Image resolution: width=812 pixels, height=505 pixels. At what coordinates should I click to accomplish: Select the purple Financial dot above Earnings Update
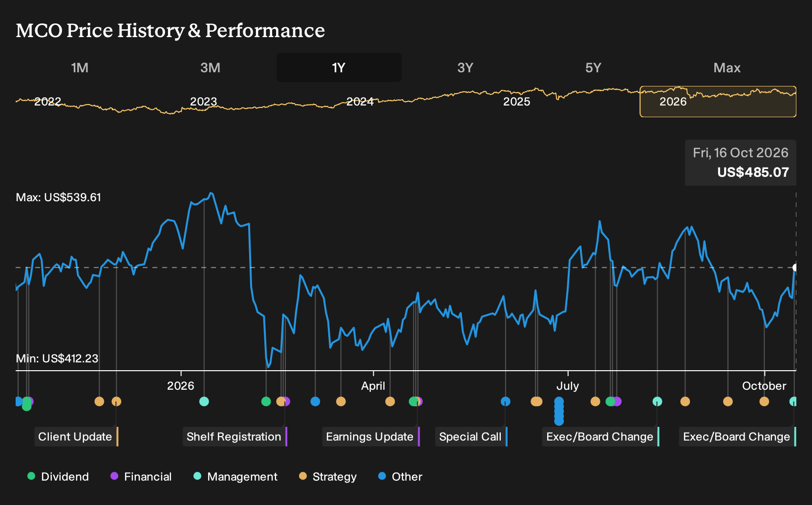(419, 401)
